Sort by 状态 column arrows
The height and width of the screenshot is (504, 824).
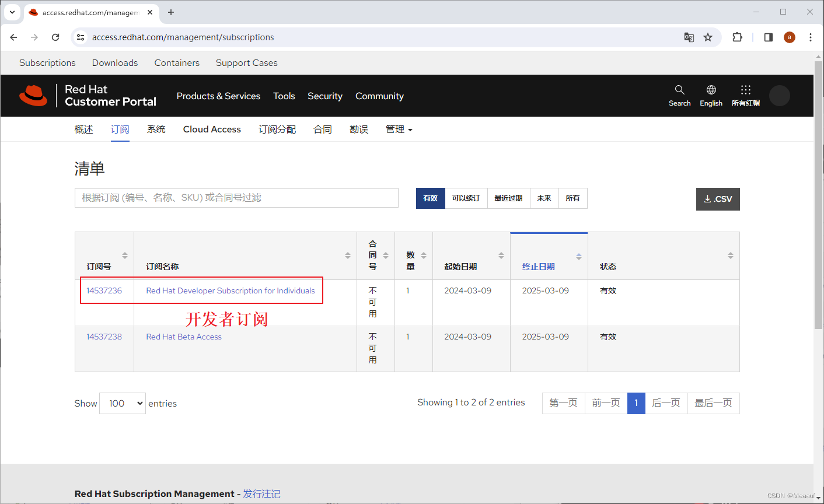731,256
